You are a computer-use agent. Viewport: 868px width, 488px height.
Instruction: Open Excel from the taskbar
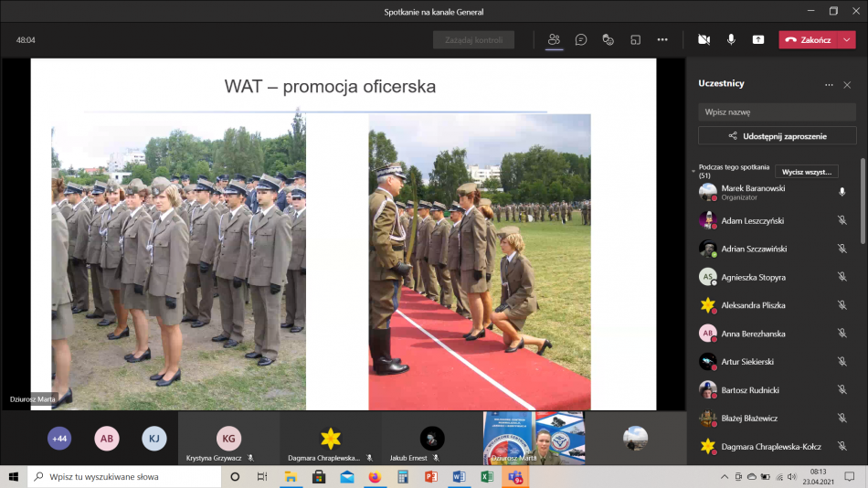487,477
